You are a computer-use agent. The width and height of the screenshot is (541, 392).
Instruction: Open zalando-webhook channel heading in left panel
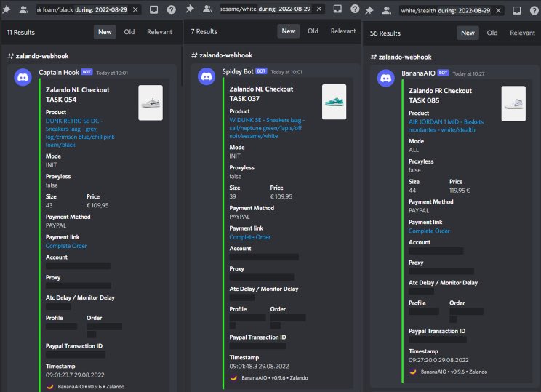click(x=38, y=56)
